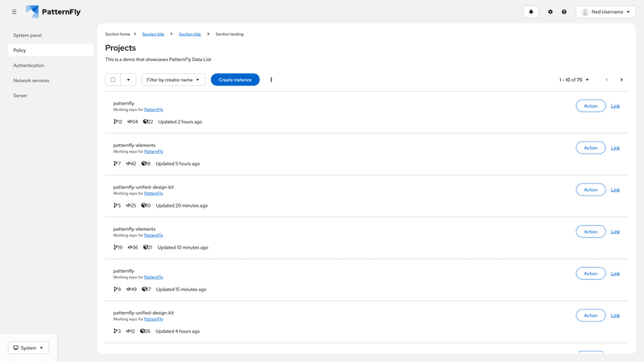Viewport: 644px width, 362px height.
Task: Click Link in row updated 20 minutes ago
Action: (615, 190)
